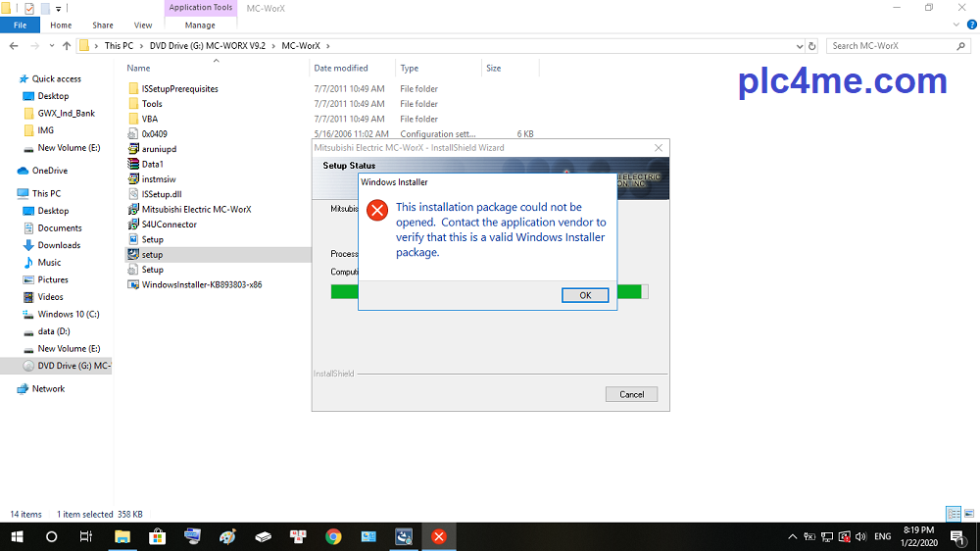Image resolution: width=980 pixels, height=551 pixels.
Task: Show hidden system tray icons
Action: (792, 537)
